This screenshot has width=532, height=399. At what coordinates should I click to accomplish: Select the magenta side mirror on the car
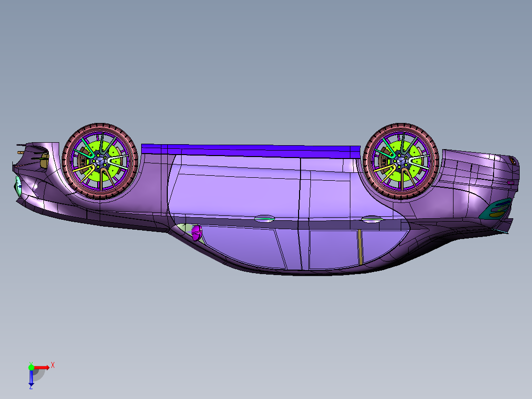(196, 233)
